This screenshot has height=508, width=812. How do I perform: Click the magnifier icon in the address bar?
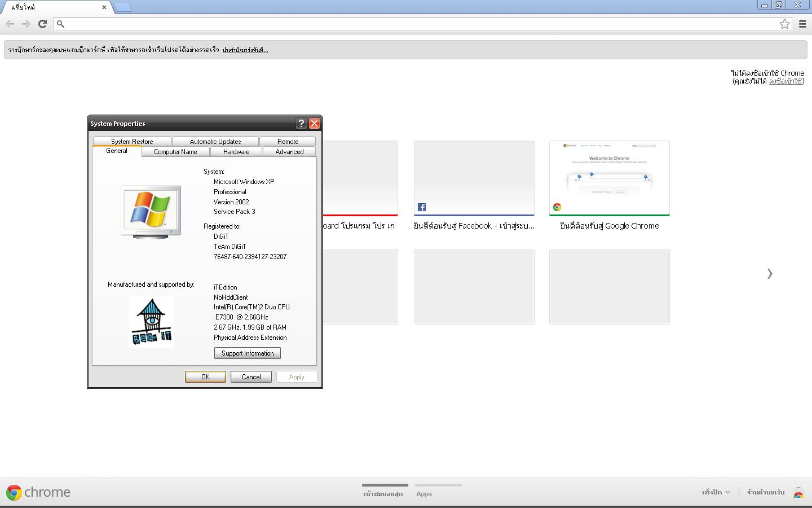[x=60, y=24]
